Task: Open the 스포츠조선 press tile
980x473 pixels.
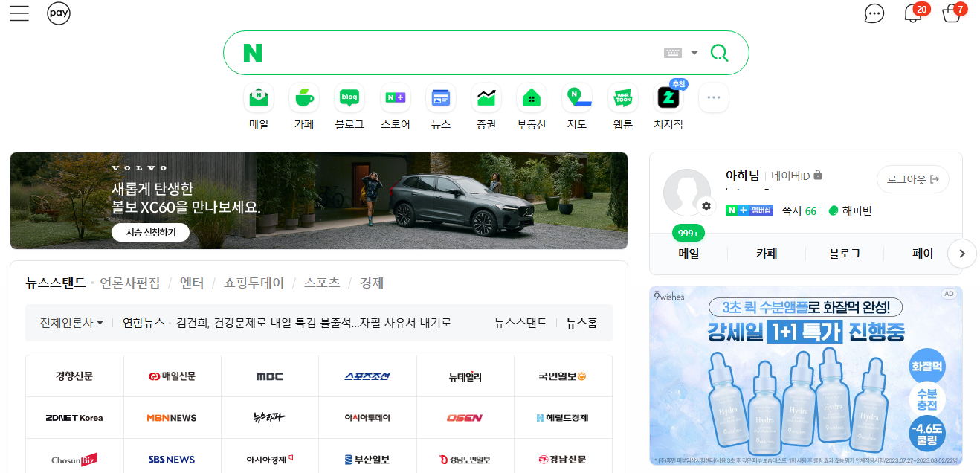Action: coord(367,376)
